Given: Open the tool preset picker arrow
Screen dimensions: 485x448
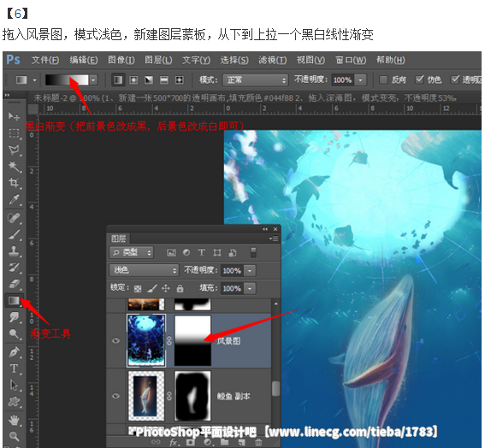Looking at the screenshot, I should (x=34, y=80).
